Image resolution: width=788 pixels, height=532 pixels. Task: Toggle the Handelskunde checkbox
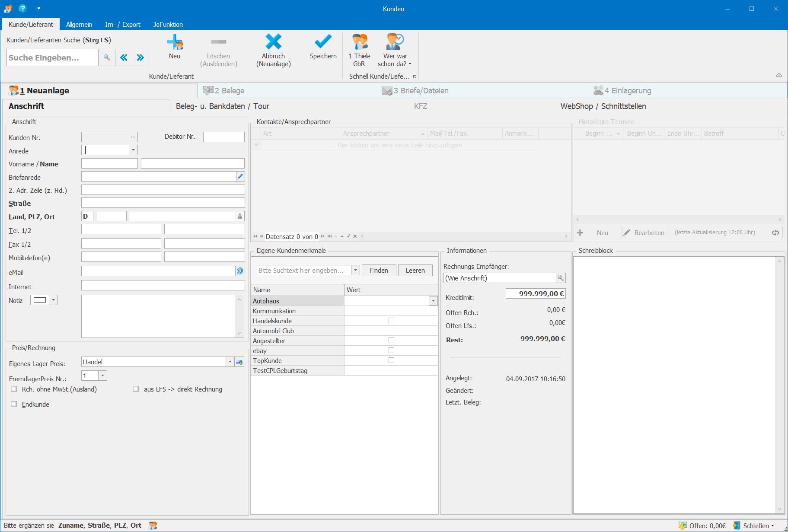pos(391,321)
